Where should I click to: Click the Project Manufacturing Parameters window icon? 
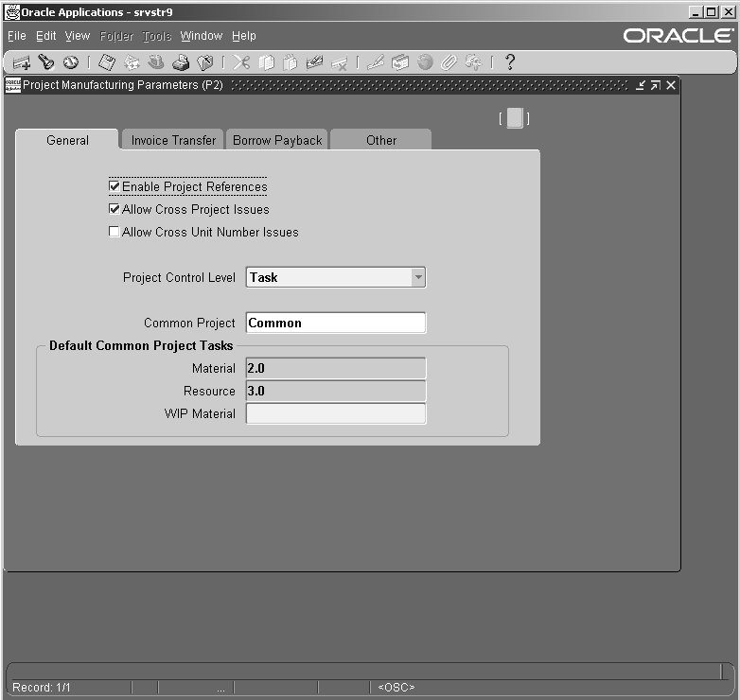[12, 85]
